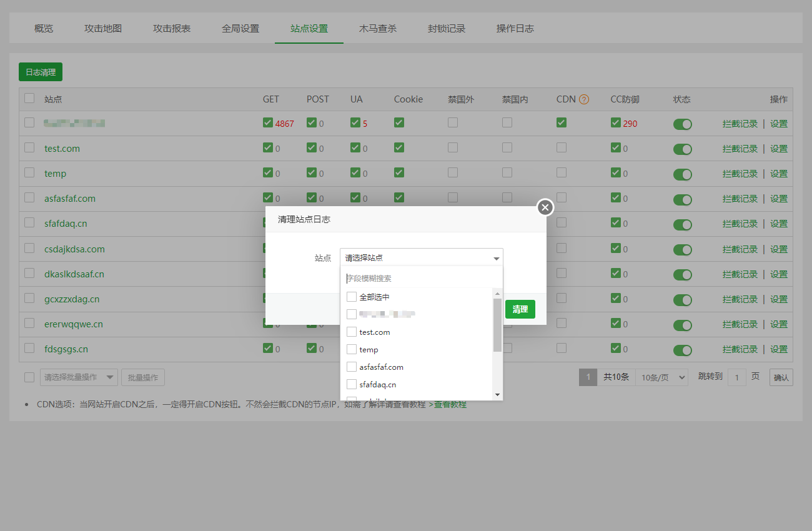The height and width of the screenshot is (531, 812).
Task: Close the 清理站点日志 dialog
Action: click(545, 207)
